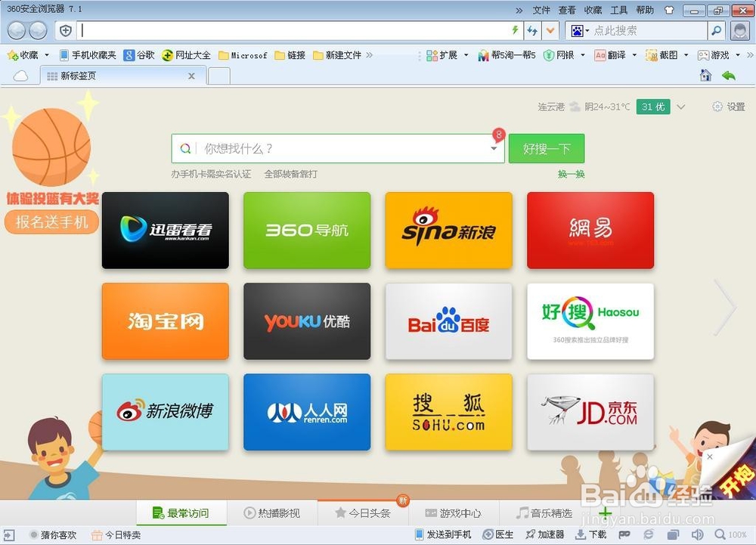
Task: Click 发送到手机 in status bar
Action: coord(443,534)
